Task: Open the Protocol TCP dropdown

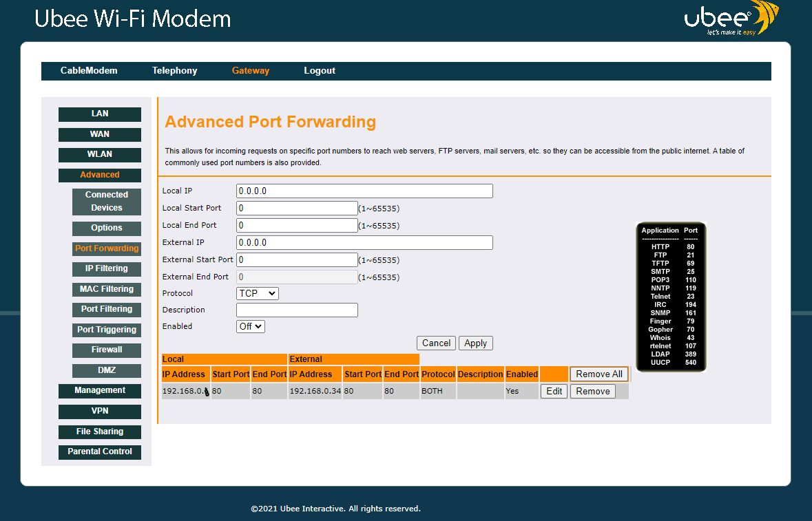Action: 258,293
